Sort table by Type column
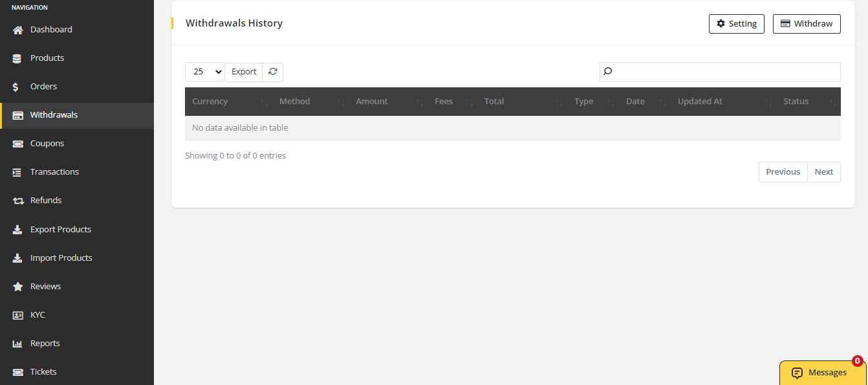 tap(593, 102)
